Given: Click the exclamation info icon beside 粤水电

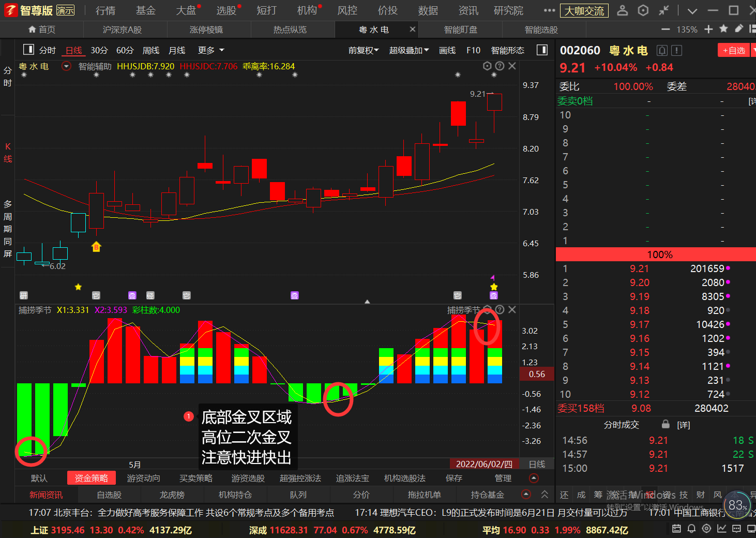Looking at the screenshot, I should tap(676, 50).
